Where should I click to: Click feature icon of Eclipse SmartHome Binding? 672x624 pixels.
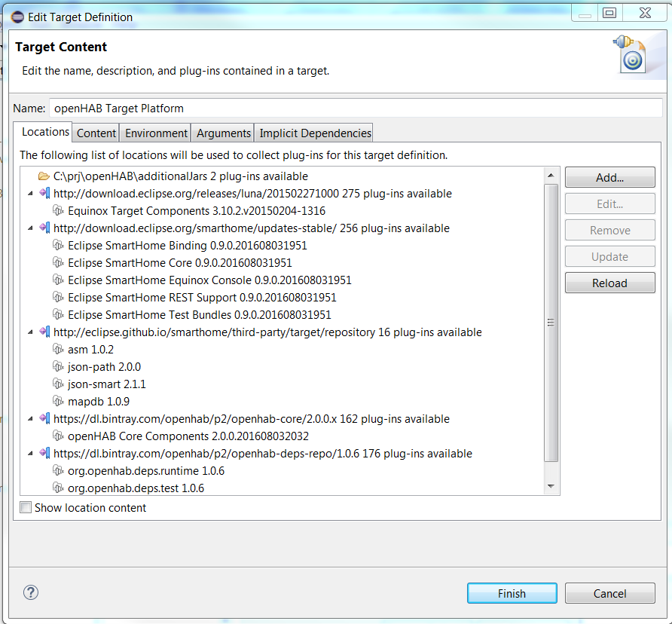(58, 246)
